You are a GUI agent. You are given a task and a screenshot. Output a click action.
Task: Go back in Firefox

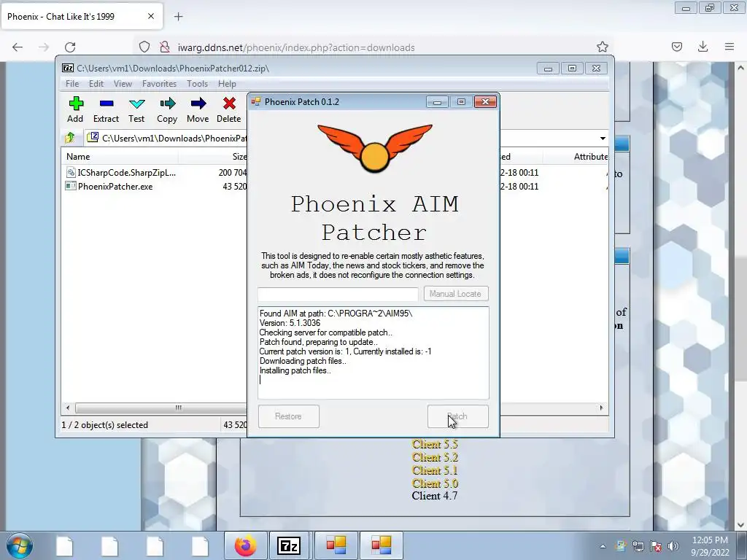[x=18, y=47]
